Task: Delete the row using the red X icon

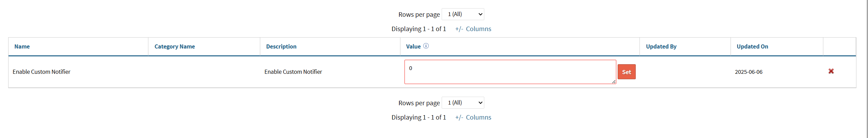Action: [831, 71]
